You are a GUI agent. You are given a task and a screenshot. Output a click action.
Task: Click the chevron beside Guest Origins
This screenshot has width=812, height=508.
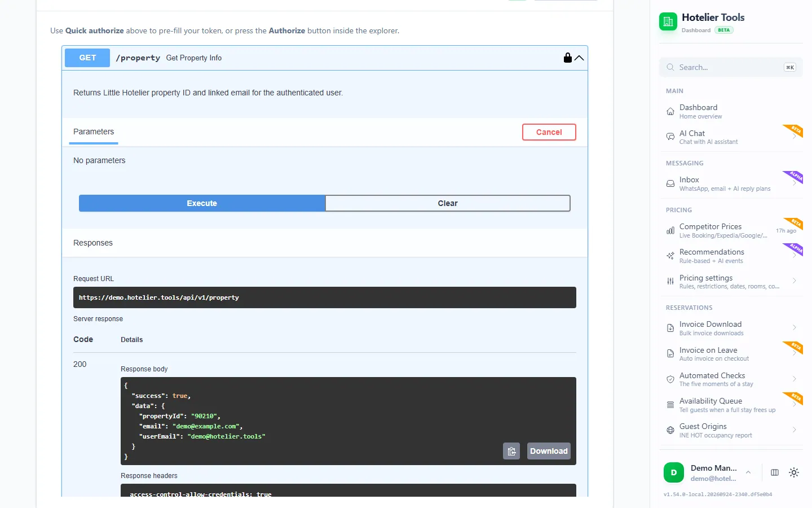point(794,430)
